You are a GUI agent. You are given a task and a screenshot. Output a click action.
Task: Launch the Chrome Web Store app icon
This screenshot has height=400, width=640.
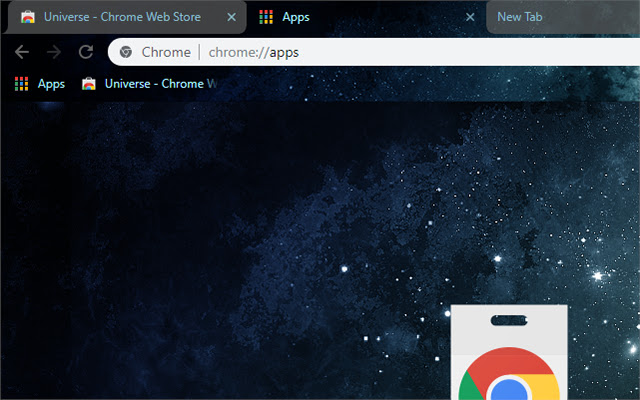509,352
